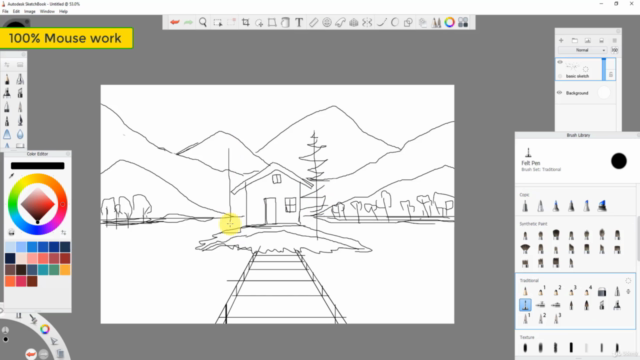The width and height of the screenshot is (640, 360).
Task: Select the fan brush in Synthetic Paint set
Action: coord(525,248)
